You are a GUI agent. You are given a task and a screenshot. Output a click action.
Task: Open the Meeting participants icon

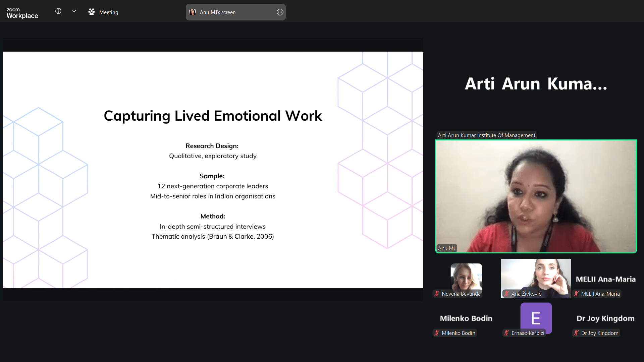tap(92, 12)
